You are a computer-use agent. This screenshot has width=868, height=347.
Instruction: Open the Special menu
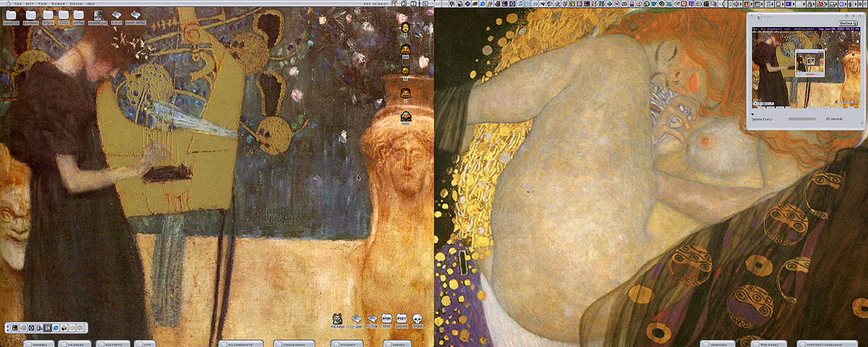(x=76, y=3)
